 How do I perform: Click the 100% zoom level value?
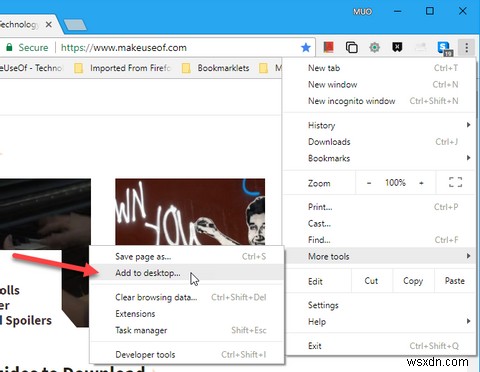coord(395,183)
